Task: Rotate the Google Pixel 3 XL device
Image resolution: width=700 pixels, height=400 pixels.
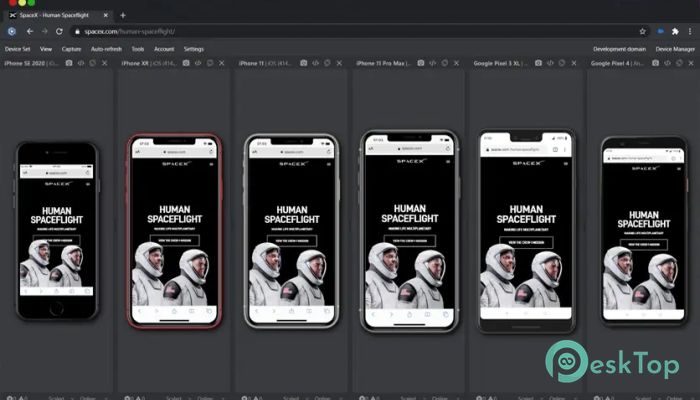Action: coord(562,63)
